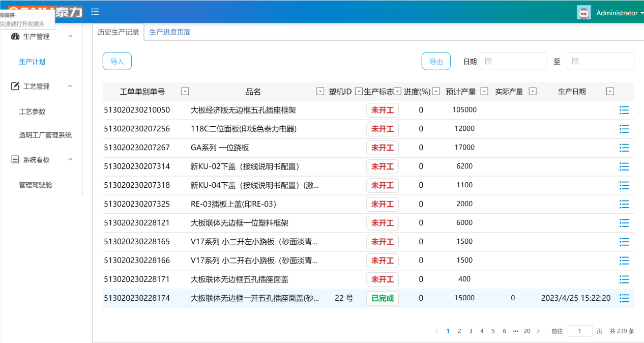Go to next page arrow

point(539,331)
